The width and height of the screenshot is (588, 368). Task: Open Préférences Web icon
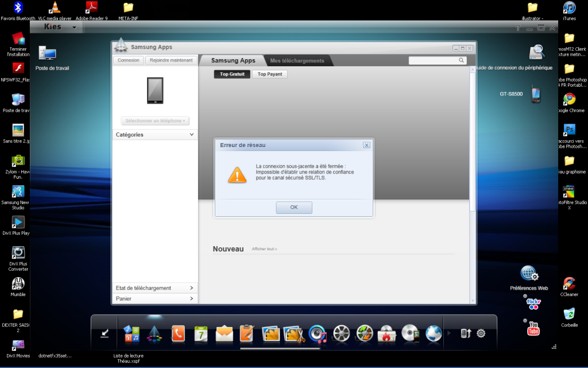pyautogui.click(x=529, y=273)
